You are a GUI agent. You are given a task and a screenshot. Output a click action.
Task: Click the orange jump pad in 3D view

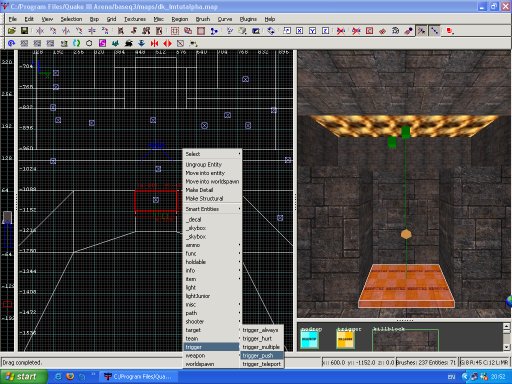point(406,286)
